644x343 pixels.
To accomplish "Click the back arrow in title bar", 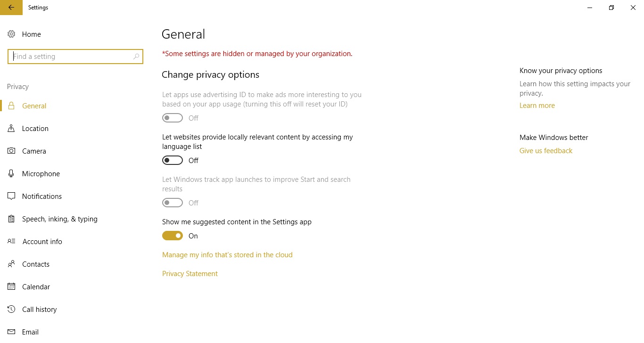I will coord(11,8).
